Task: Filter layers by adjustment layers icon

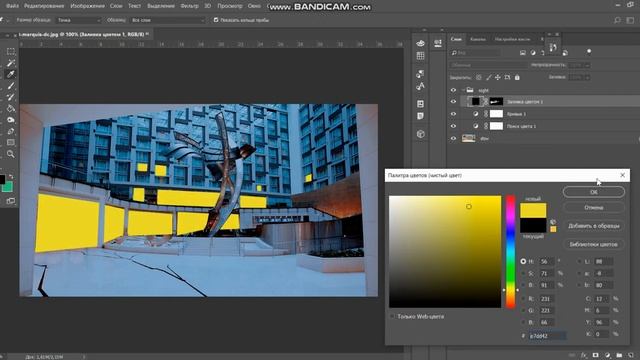Action: [533, 53]
